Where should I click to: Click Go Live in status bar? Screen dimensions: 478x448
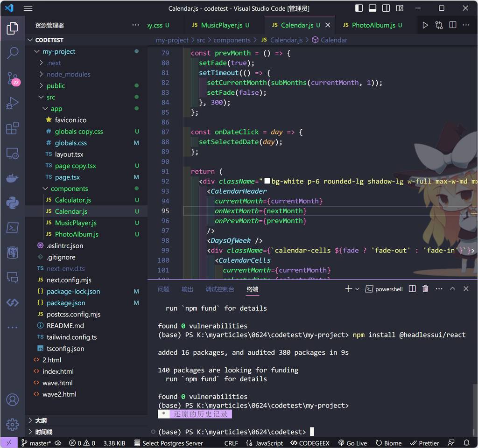click(x=352, y=443)
